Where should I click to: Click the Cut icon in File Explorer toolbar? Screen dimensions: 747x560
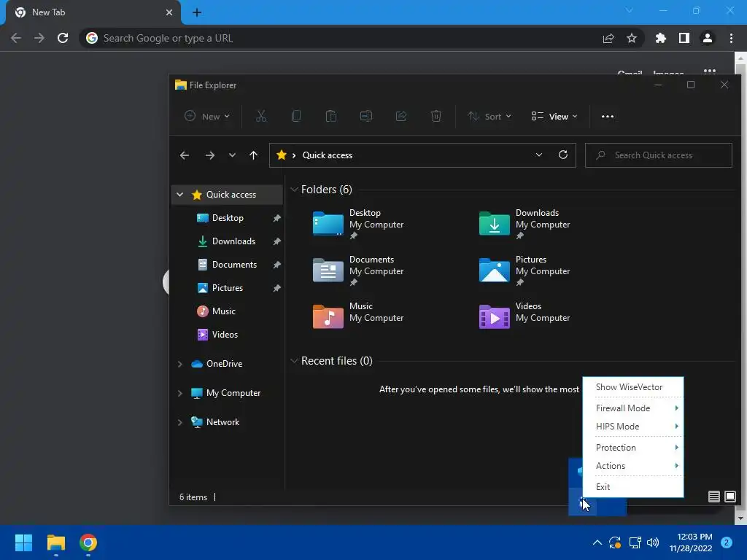click(261, 116)
